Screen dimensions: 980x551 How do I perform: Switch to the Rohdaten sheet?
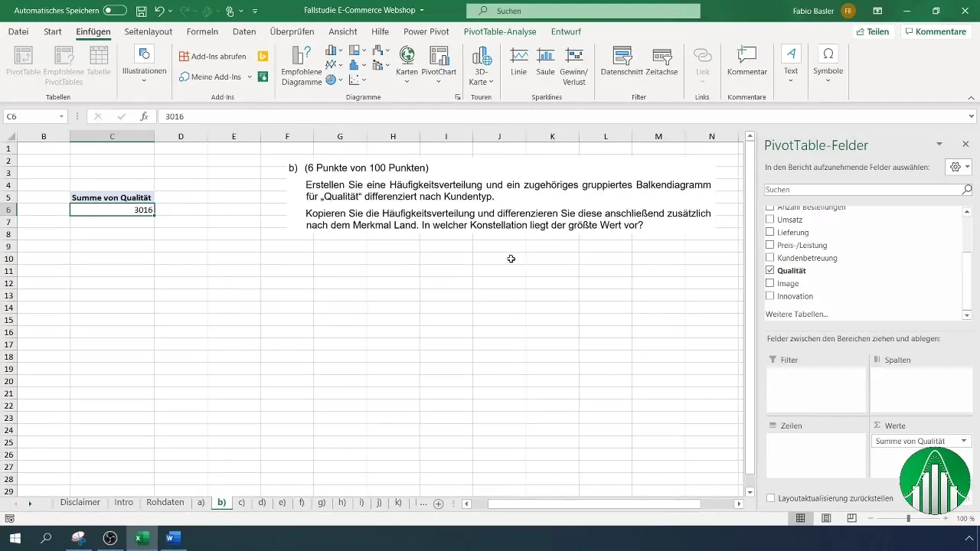[x=165, y=503]
